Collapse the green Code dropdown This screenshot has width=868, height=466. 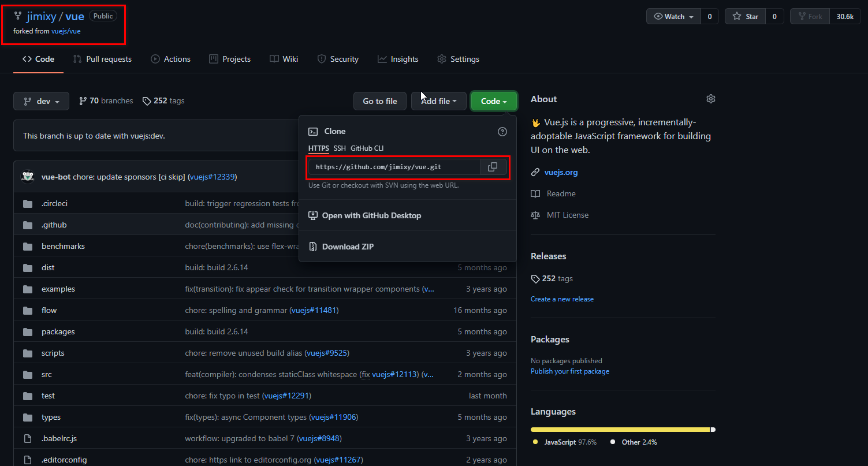[x=494, y=101]
